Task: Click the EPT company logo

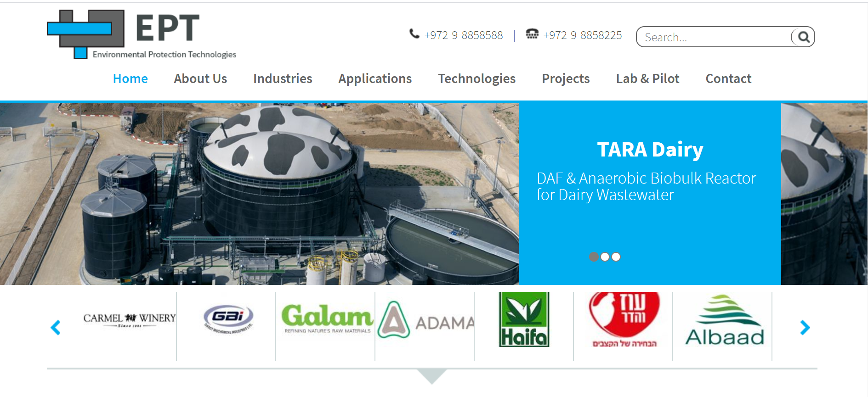Action: coord(142,34)
